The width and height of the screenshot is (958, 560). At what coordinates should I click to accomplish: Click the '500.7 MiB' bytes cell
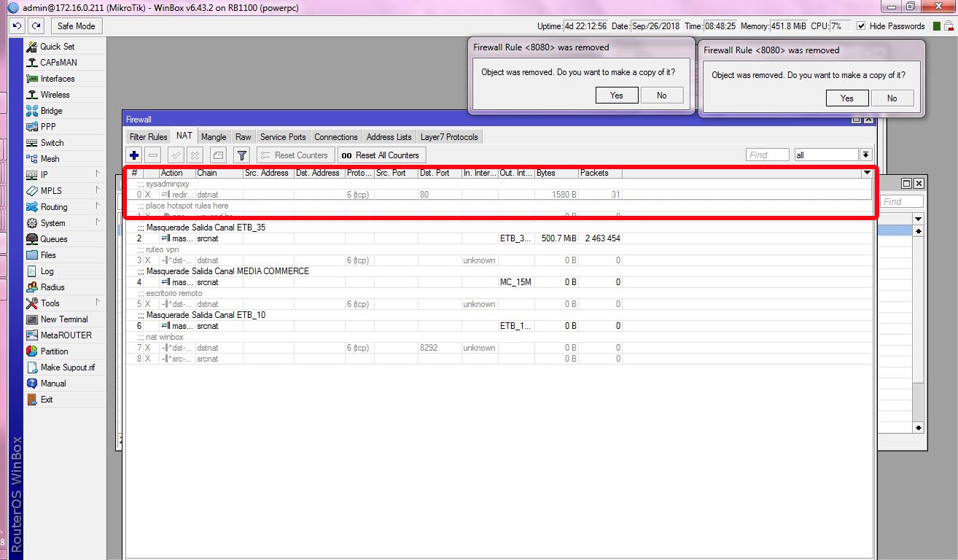(556, 238)
